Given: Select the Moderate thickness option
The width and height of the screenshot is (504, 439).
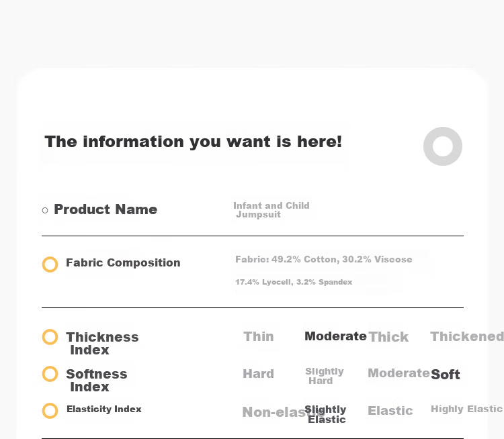Looking at the screenshot, I should (x=335, y=336).
